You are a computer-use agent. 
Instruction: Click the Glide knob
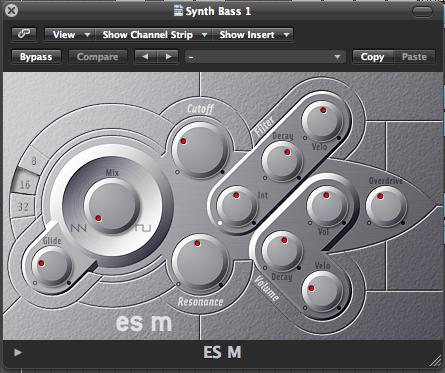coord(52,267)
